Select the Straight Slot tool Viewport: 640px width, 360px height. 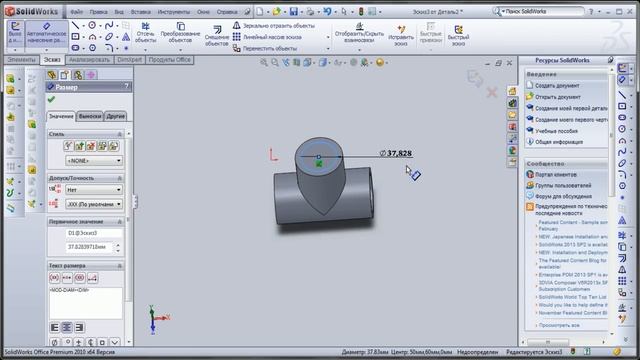[76, 48]
